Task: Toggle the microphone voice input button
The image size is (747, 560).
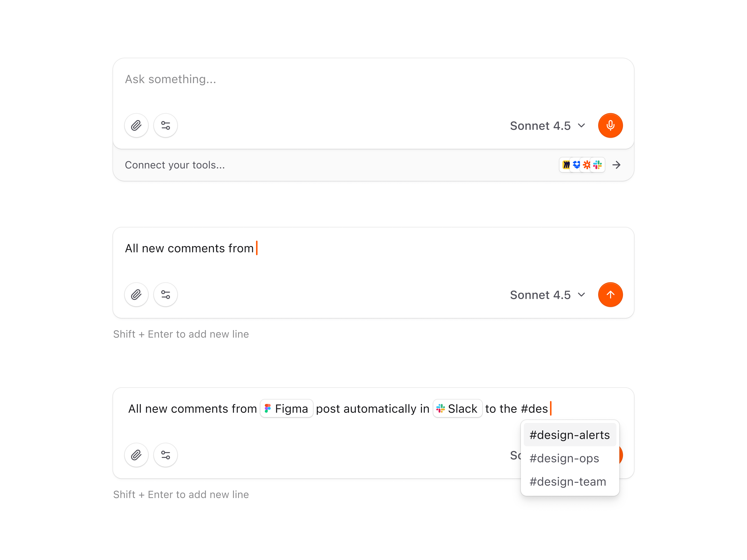Action: click(x=610, y=125)
